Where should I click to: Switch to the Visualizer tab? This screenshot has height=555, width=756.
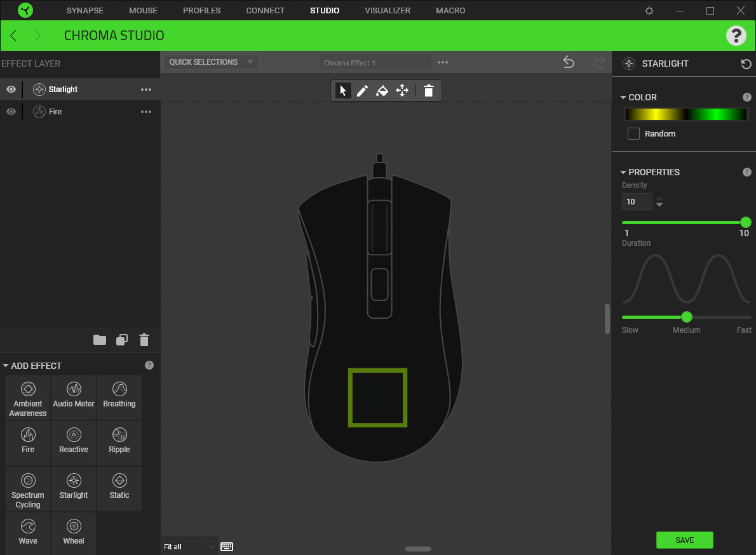[388, 11]
